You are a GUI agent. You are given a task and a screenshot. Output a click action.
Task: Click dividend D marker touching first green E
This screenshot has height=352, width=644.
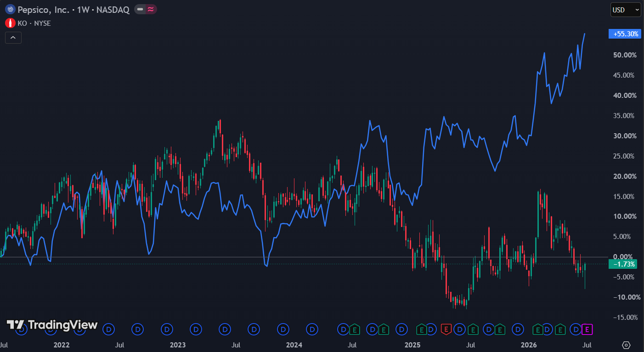tap(343, 329)
